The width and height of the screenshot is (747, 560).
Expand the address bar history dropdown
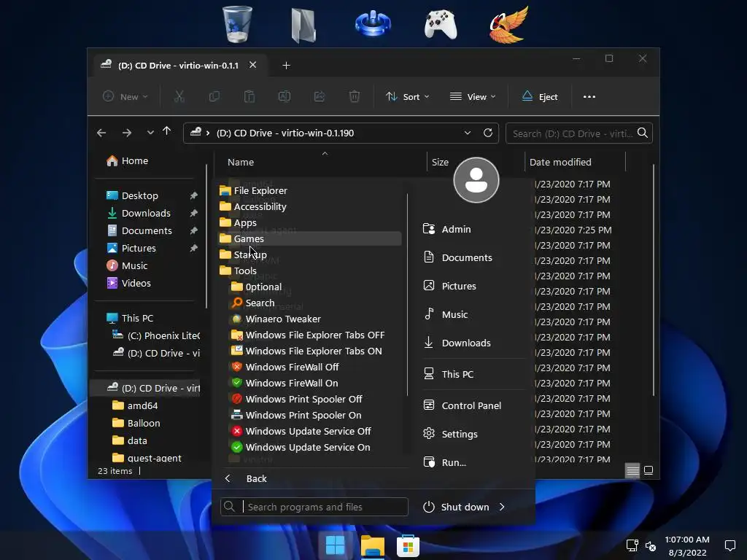(468, 133)
